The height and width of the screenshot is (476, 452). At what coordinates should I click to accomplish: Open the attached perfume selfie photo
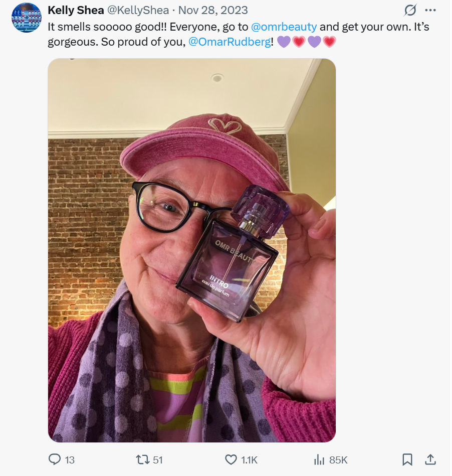pos(192,250)
